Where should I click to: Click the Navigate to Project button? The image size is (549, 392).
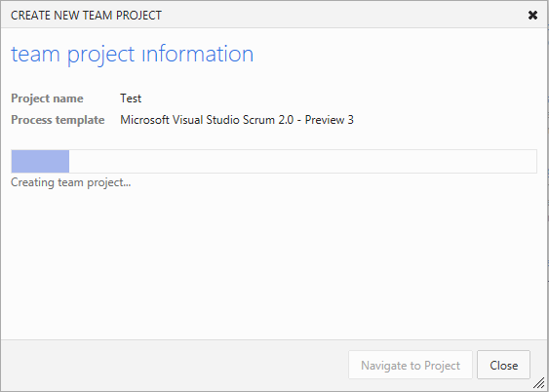tap(411, 365)
